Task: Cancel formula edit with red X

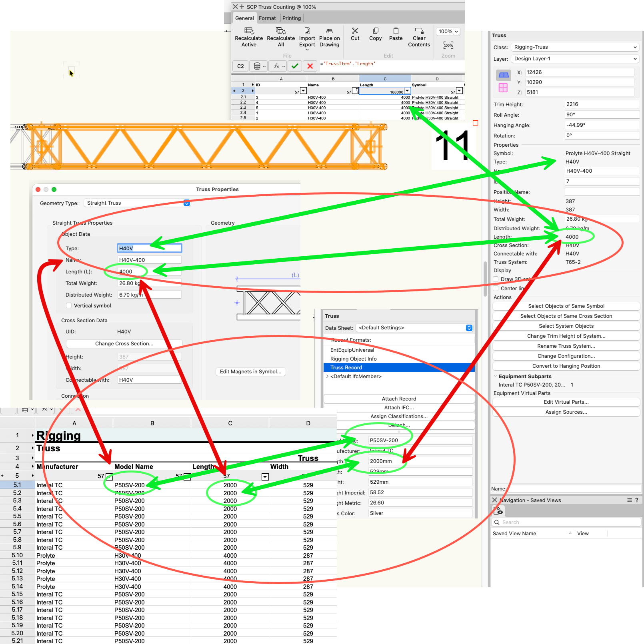Action: (310, 66)
